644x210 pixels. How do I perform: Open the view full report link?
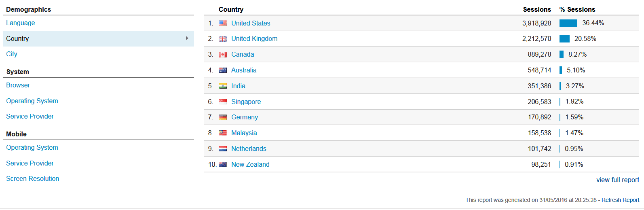tap(617, 180)
